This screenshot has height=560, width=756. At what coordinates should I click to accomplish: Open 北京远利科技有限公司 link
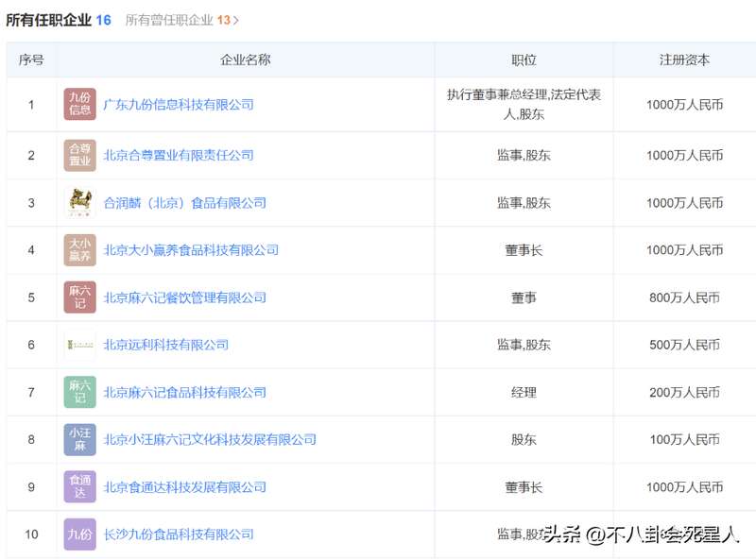pos(166,345)
